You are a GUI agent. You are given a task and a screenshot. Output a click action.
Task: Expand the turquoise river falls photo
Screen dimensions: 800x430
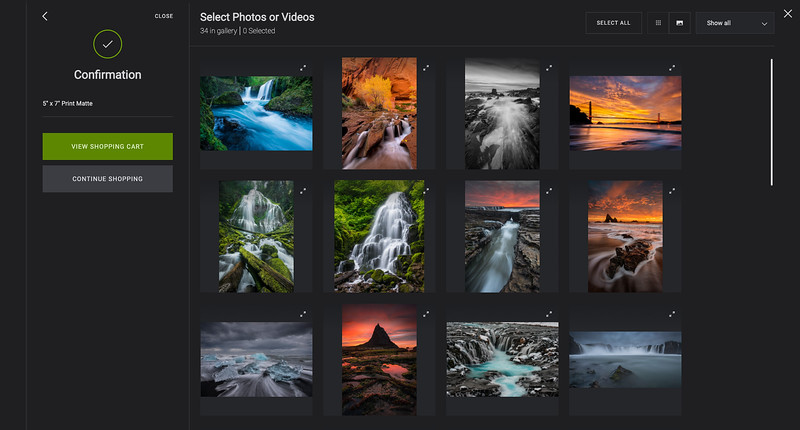(549, 314)
